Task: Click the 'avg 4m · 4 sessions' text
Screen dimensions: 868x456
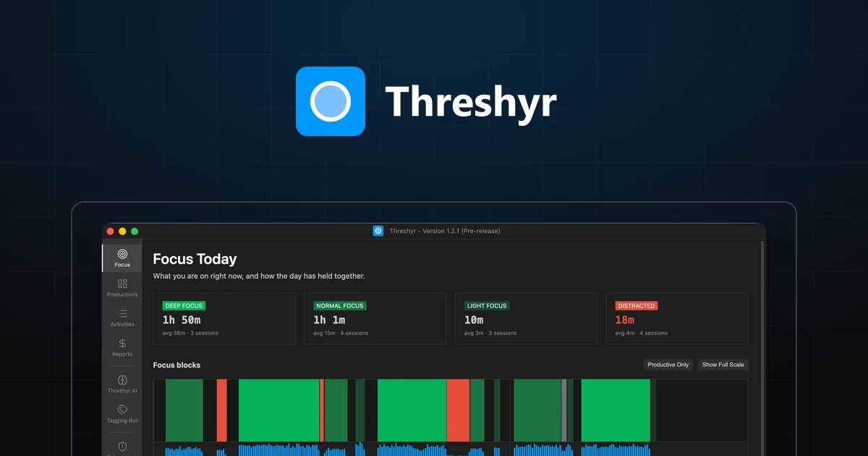Action: click(x=642, y=333)
